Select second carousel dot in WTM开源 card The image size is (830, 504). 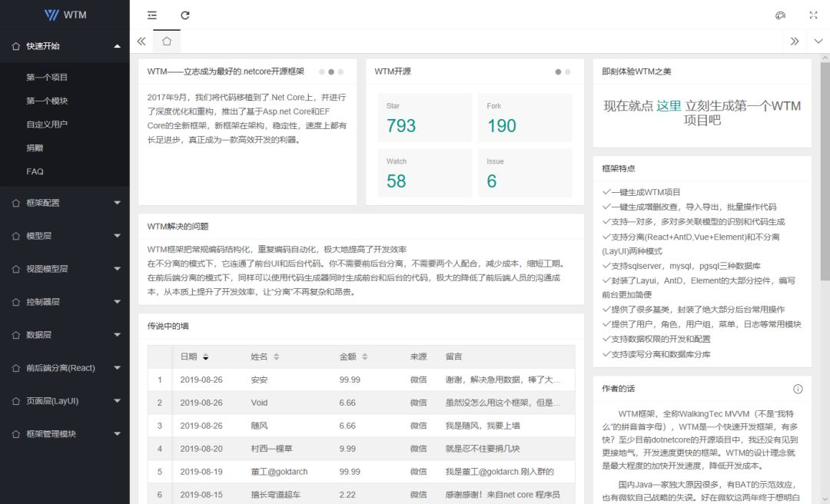point(568,72)
